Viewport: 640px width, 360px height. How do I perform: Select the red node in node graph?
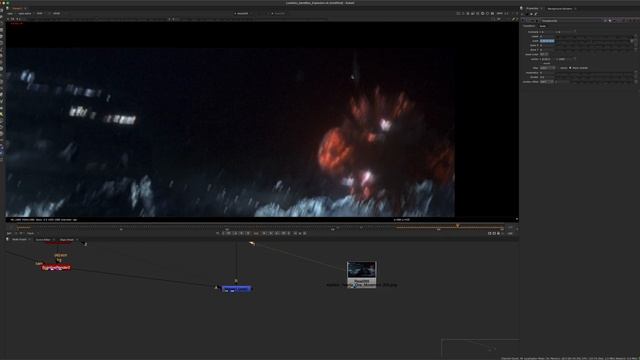pyautogui.click(x=56, y=268)
